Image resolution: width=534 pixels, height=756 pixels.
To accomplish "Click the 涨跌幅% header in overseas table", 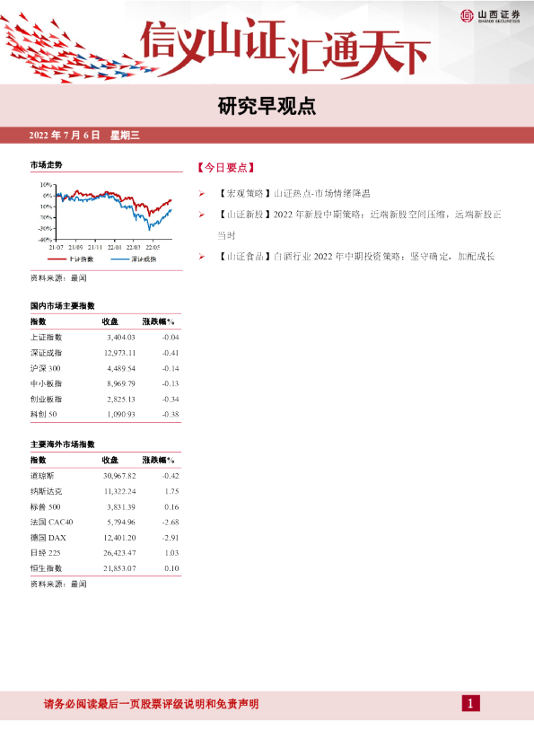I will (158, 460).
